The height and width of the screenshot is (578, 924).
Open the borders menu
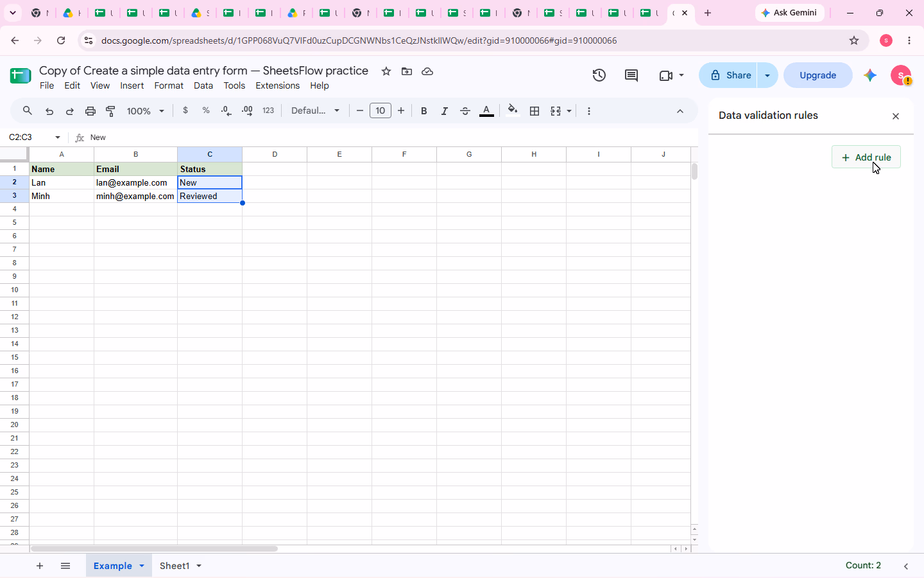coord(535,111)
